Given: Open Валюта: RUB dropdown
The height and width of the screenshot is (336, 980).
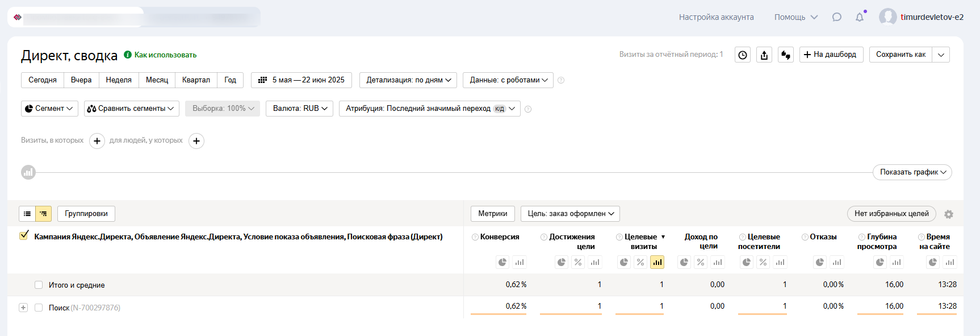Looking at the screenshot, I should point(300,109).
